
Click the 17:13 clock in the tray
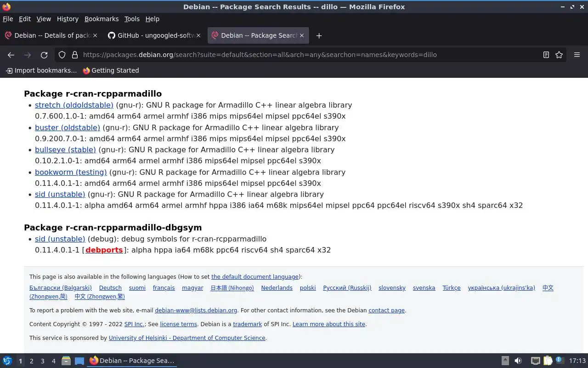577,361
